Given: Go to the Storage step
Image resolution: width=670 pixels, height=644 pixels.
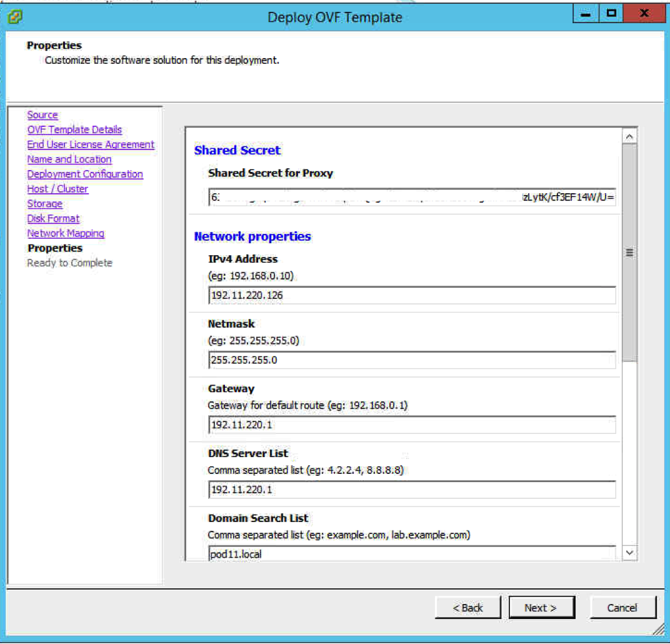Looking at the screenshot, I should pos(44,204).
